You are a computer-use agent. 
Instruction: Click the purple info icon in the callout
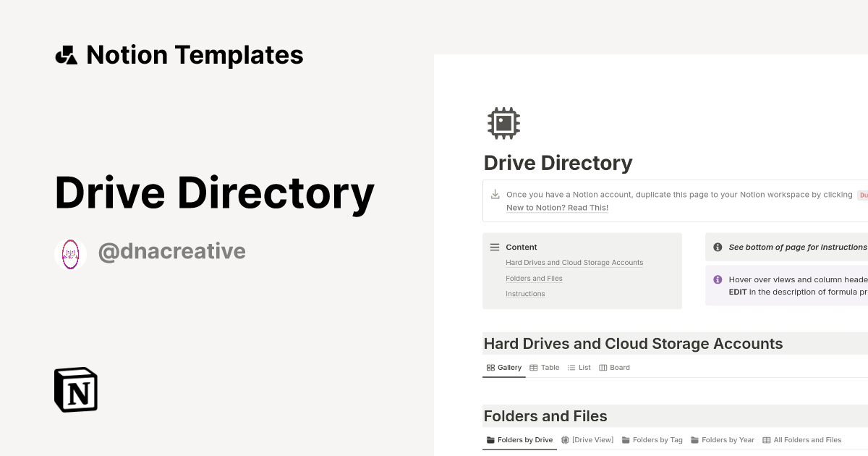717,279
